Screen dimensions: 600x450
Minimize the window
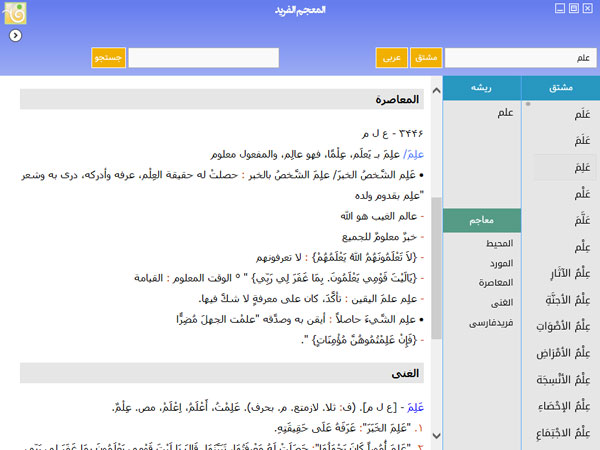click(560, 8)
